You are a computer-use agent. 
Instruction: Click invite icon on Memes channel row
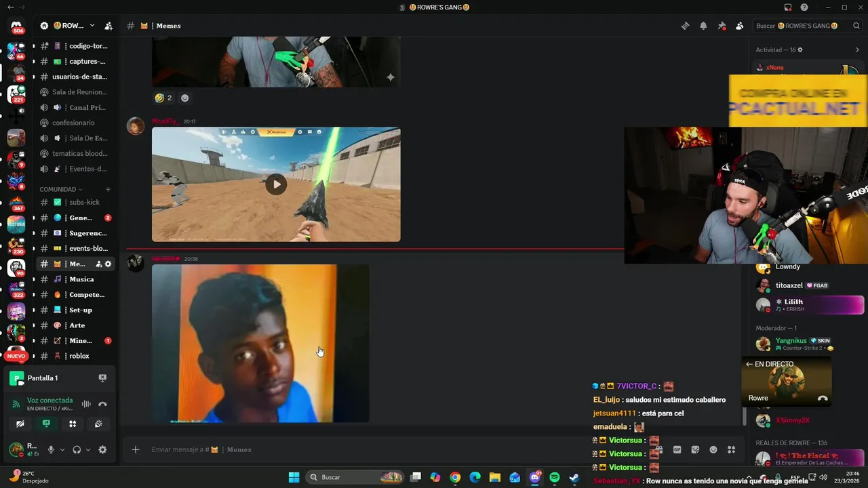click(x=99, y=264)
